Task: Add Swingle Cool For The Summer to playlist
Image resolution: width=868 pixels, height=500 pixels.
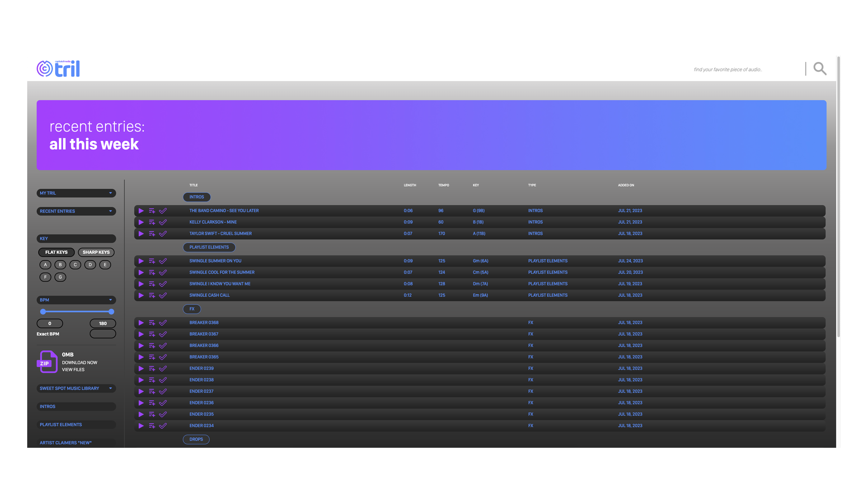Action: coord(152,273)
